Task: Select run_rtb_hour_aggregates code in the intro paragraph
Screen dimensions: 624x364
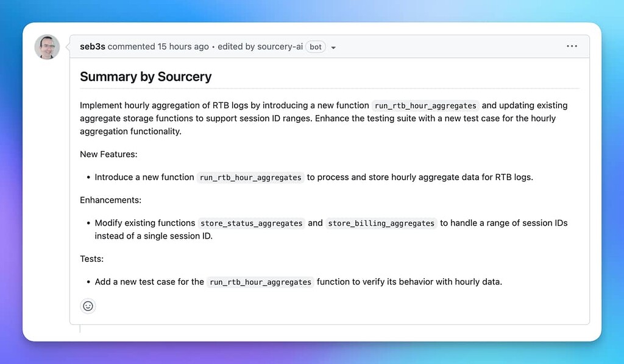Action: (425, 105)
